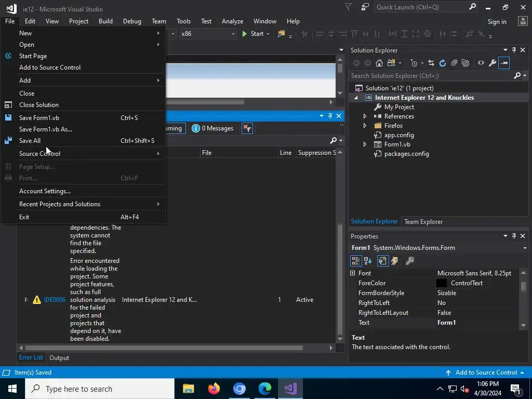Click the Error List search magnifier icon

click(334, 140)
